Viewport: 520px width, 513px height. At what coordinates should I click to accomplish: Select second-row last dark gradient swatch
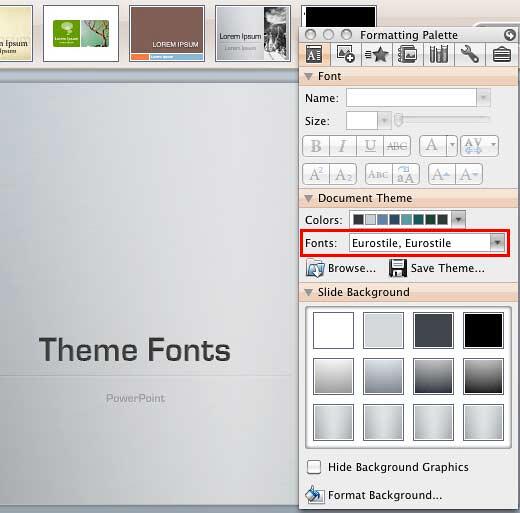click(483, 376)
